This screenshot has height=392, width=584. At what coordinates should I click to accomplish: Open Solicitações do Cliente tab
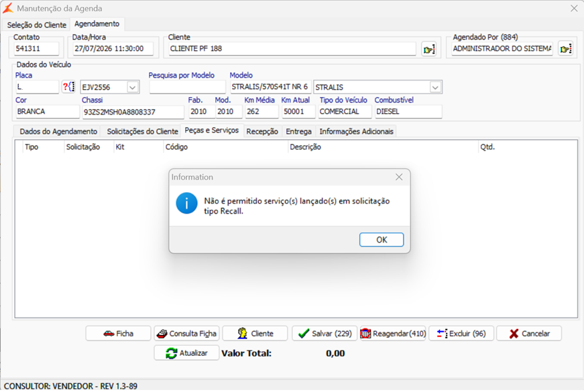tap(142, 131)
